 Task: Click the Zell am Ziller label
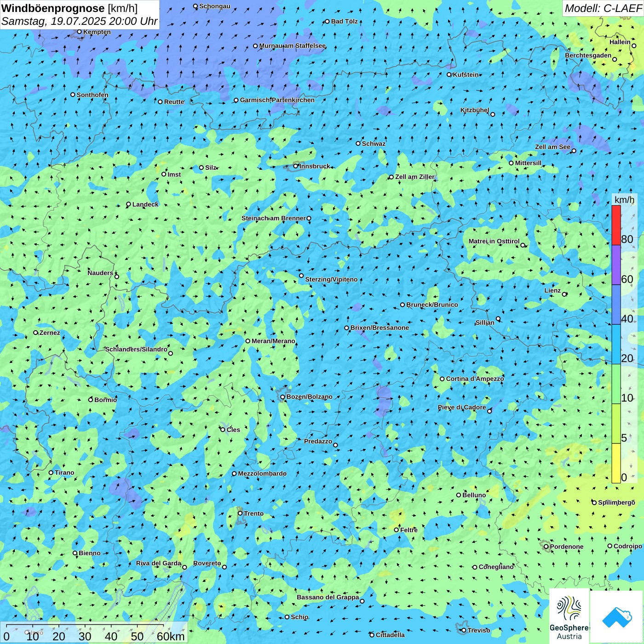coord(415,177)
